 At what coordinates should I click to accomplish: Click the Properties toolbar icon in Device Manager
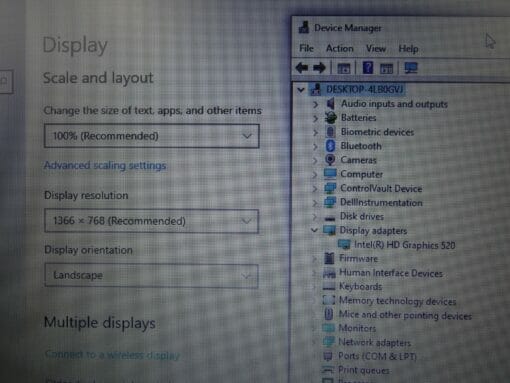pos(344,68)
